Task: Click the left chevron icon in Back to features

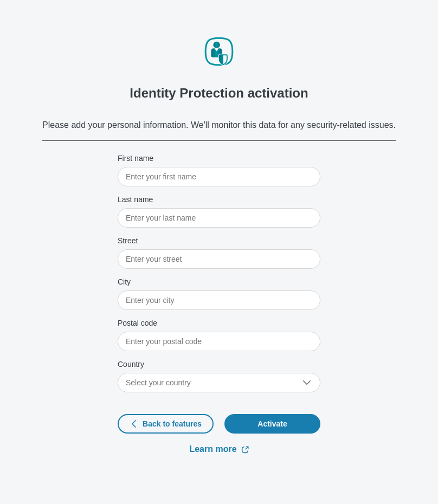Action: (134, 424)
